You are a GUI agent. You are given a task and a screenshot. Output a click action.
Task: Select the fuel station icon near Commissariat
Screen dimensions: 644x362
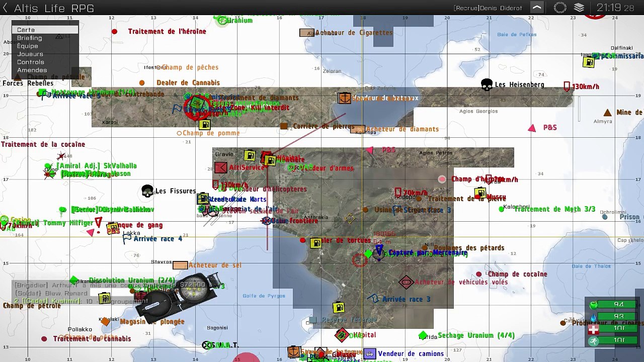589,62
